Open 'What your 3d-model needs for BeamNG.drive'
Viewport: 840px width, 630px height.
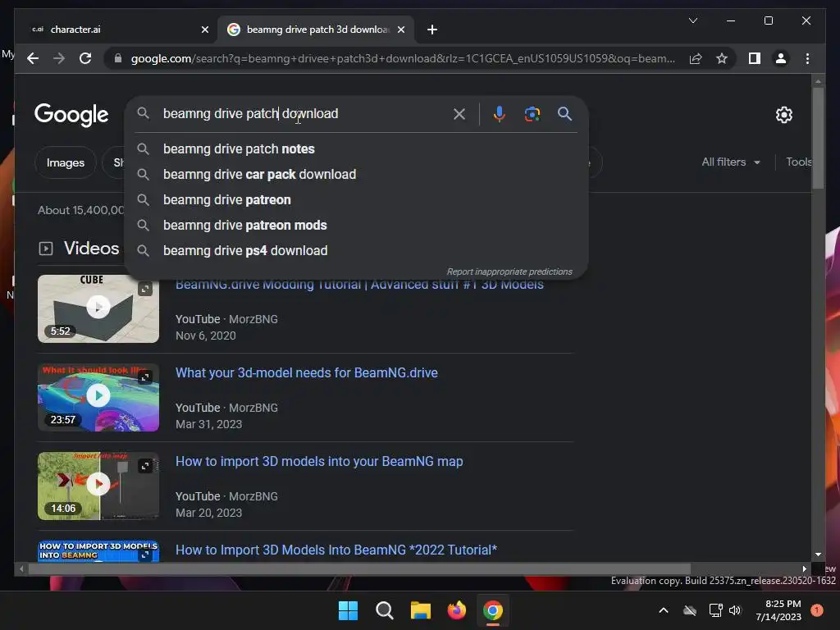(x=307, y=372)
